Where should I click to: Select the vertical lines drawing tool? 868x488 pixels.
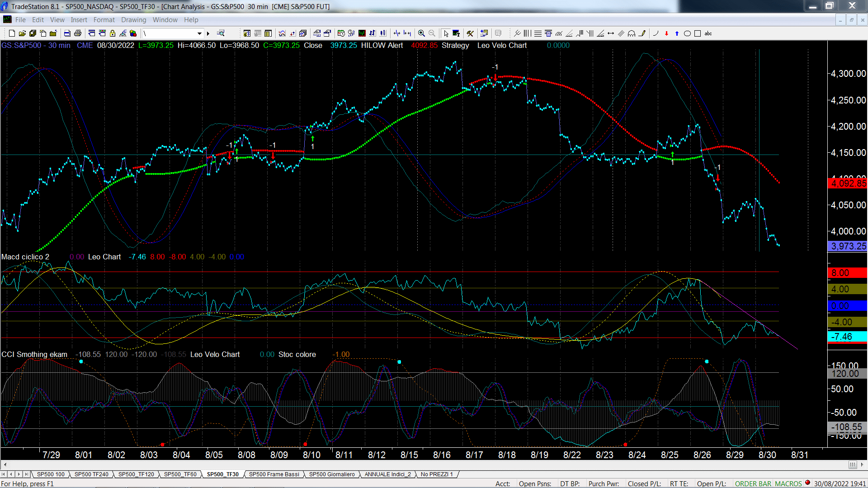click(527, 33)
